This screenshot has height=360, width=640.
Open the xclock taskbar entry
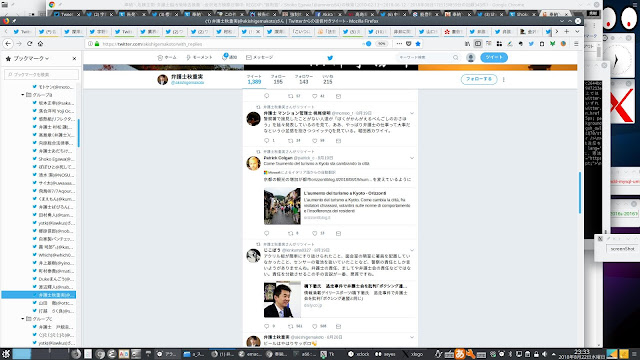tap(359, 354)
